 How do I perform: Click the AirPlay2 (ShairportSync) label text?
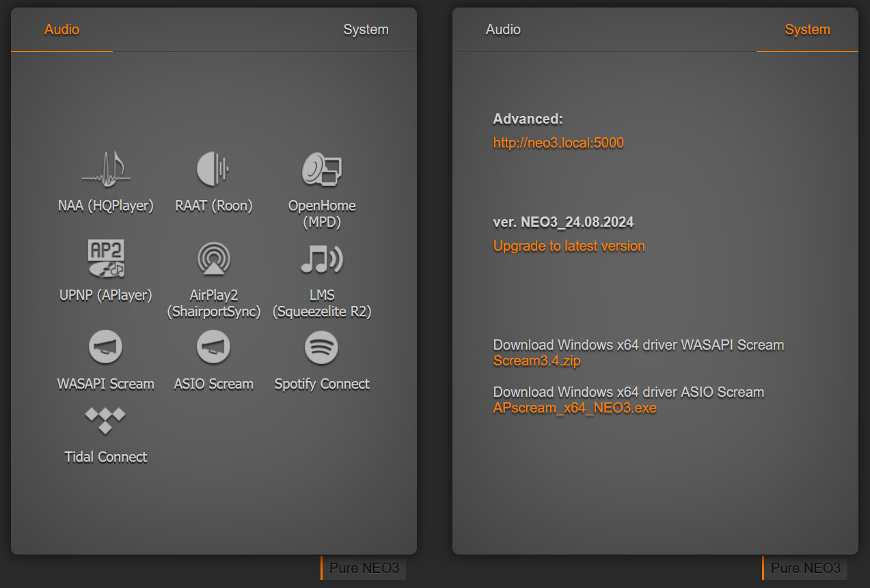tap(214, 303)
